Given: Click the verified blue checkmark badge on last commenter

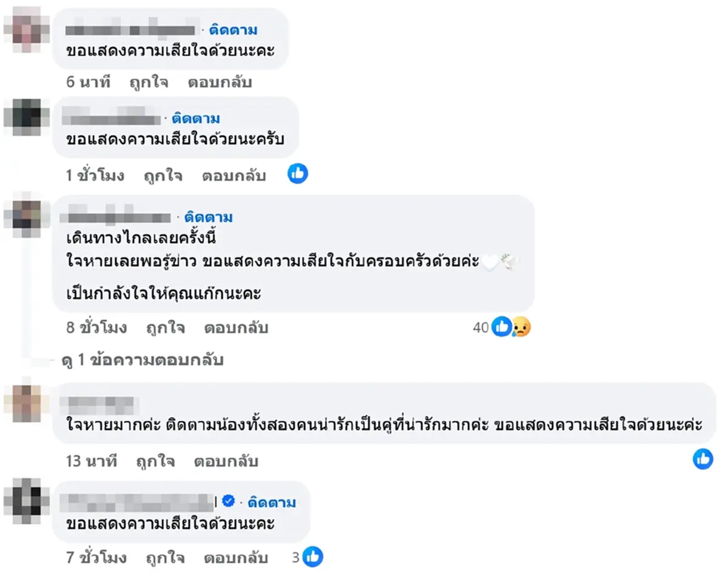Looking at the screenshot, I should tap(229, 501).
